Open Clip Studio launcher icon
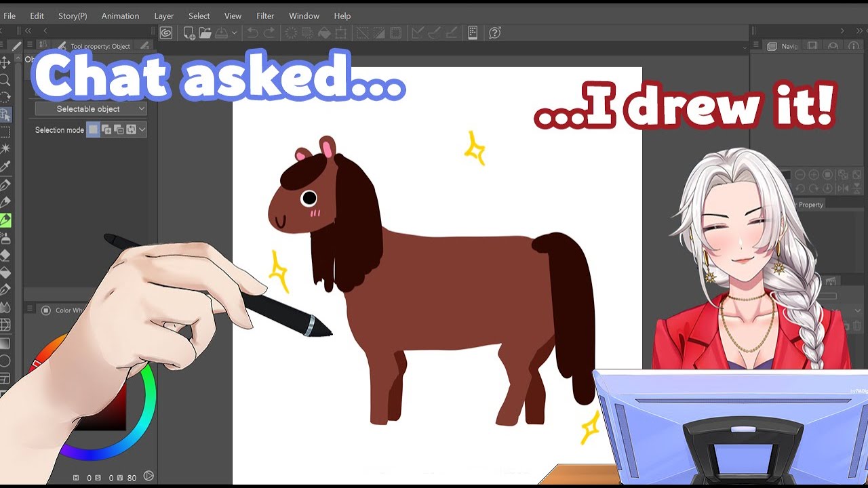This screenshot has height=488, width=868. click(166, 33)
